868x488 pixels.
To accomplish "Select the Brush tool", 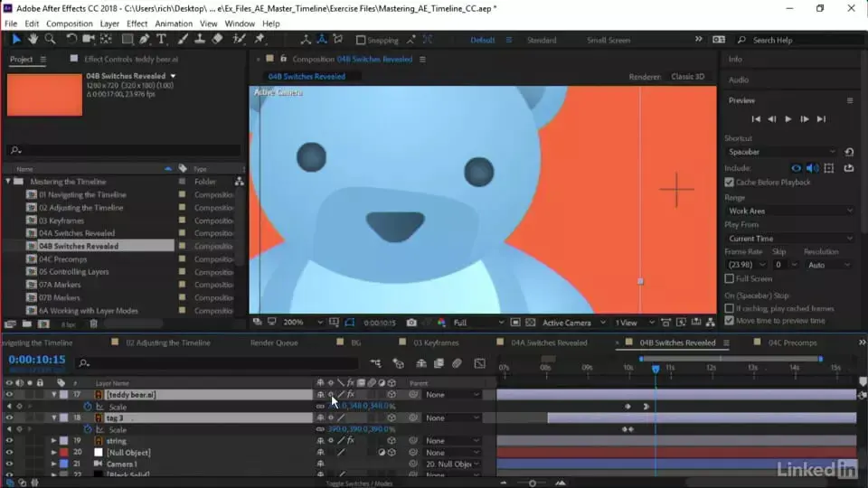I will [x=182, y=39].
